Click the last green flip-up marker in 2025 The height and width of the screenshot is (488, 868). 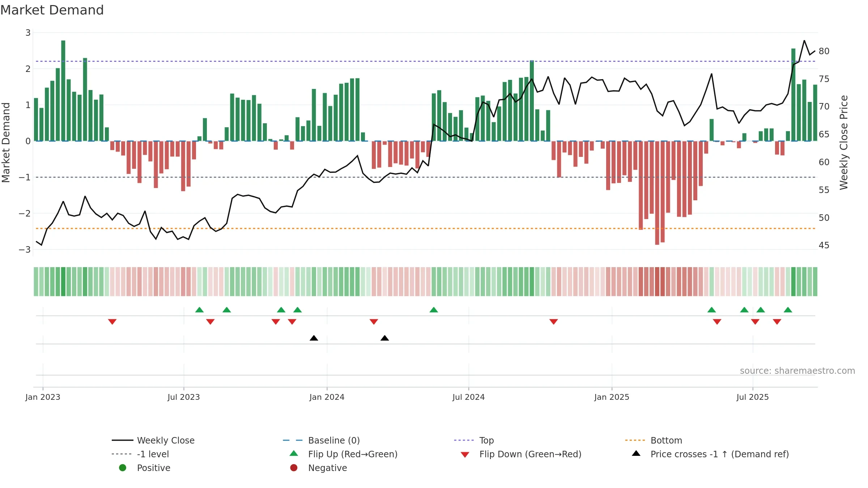(788, 310)
